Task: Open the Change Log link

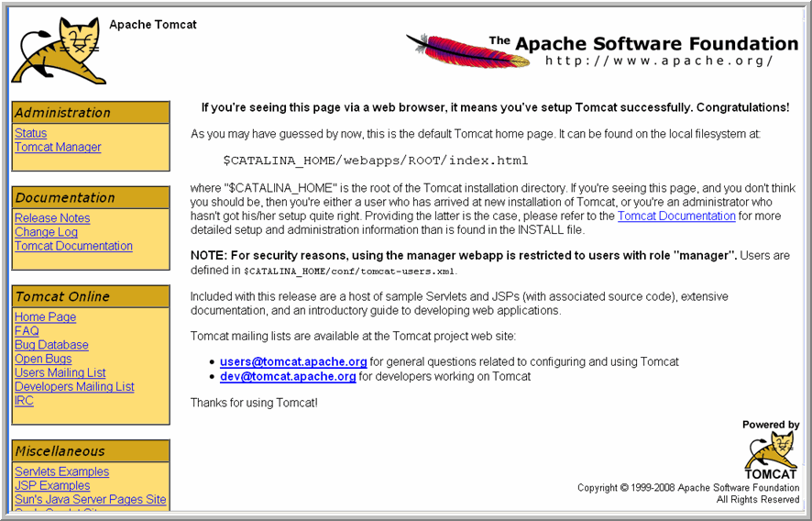Action: [x=46, y=232]
